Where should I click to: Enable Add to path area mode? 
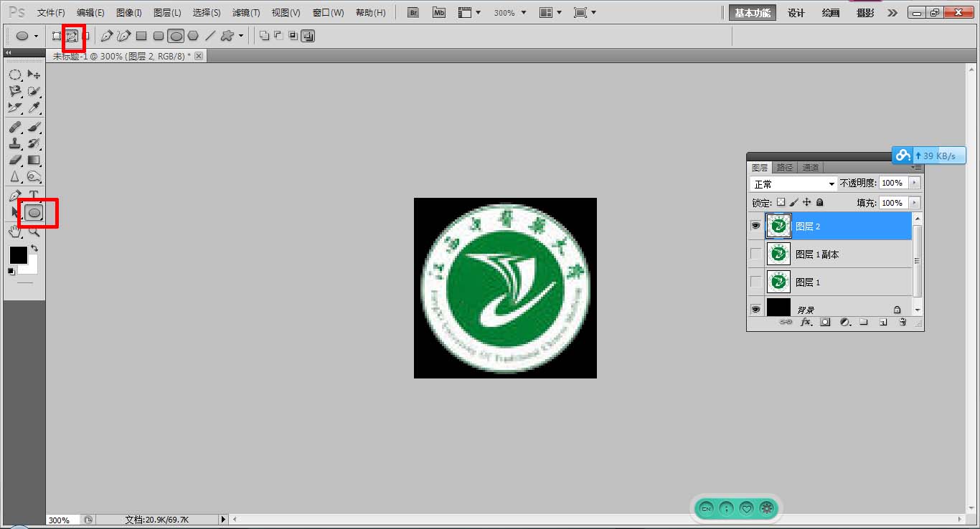point(264,36)
